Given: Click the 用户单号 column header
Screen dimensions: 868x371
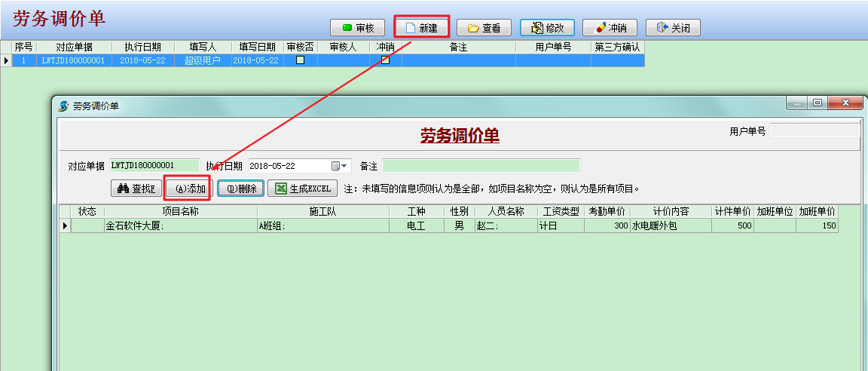Looking at the screenshot, I should [x=553, y=47].
